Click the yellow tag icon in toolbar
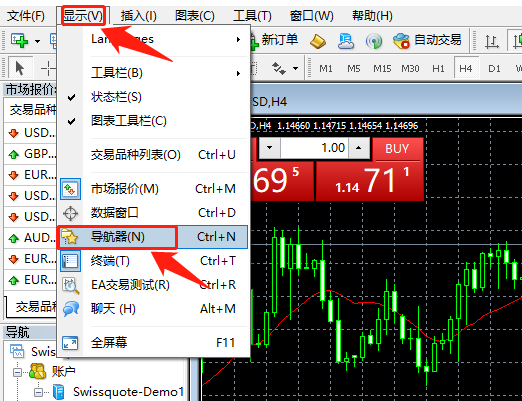 pyautogui.click(x=317, y=41)
